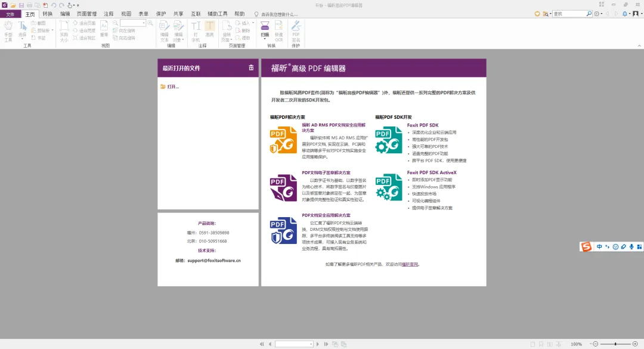Click the Tell Me search box (告诉我您想做什么)
The image size is (644, 349).
(x=276, y=14)
